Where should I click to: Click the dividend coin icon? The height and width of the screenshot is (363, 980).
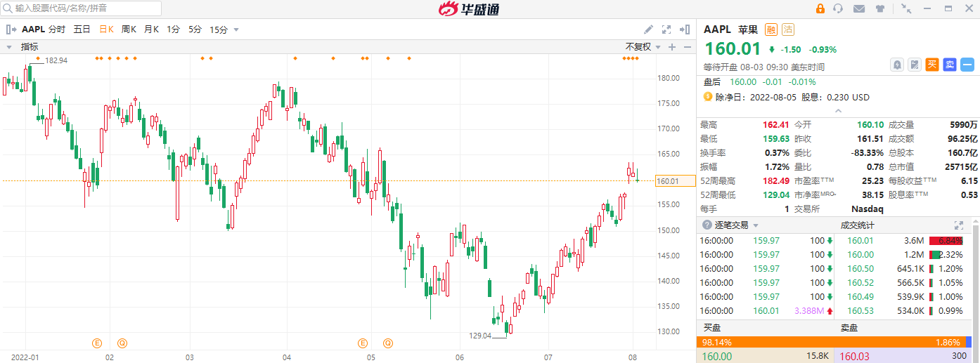click(x=708, y=96)
